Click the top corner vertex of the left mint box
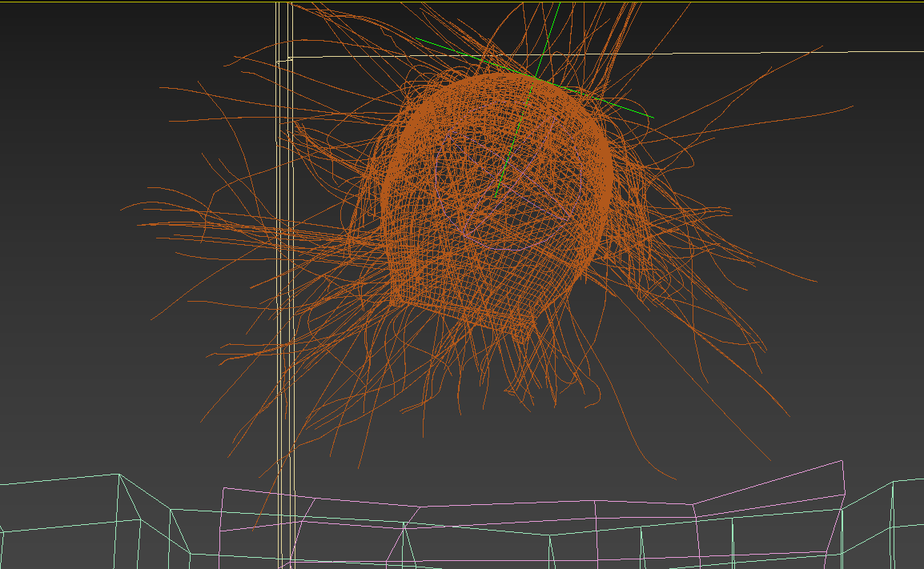This screenshot has width=924, height=569. 119,475
